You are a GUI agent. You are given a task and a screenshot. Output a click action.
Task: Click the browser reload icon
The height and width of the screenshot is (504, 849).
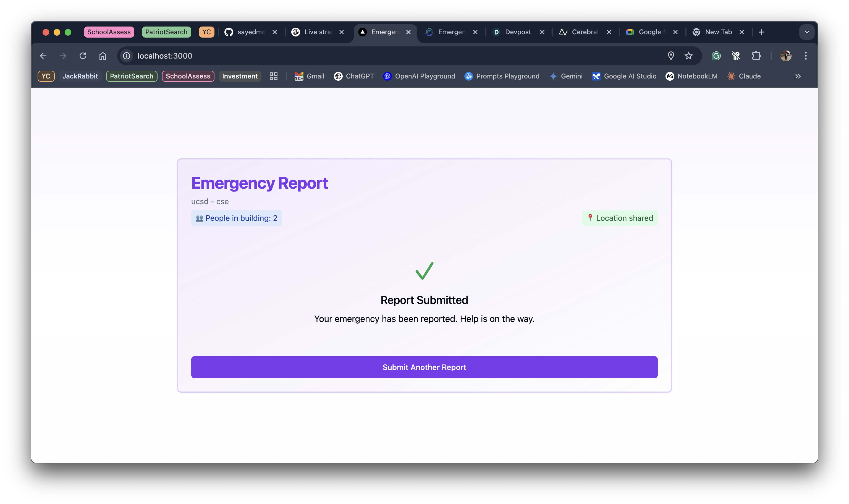pos(83,56)
